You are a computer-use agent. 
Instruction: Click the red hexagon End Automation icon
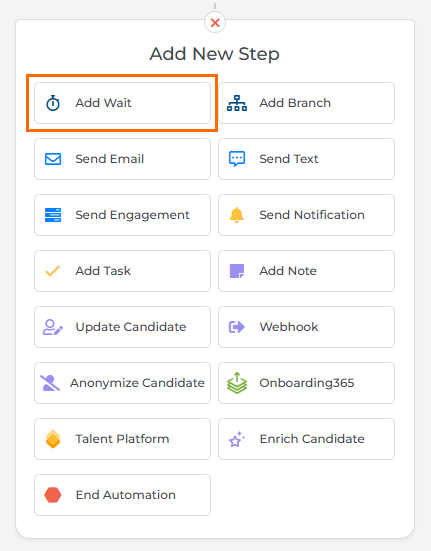(x=53, y=495)
